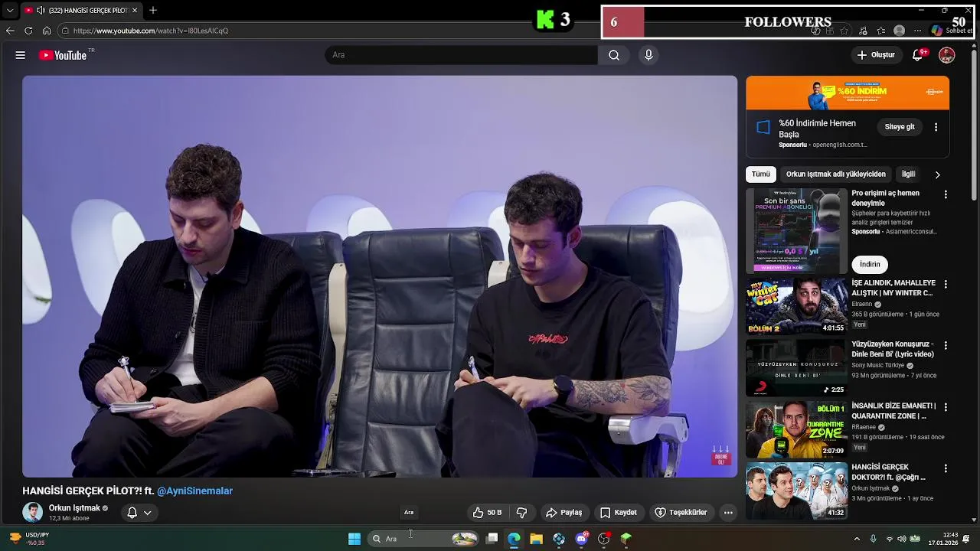
Task: Open options for İŞE ALINDIK video
Action: point(946,284)
